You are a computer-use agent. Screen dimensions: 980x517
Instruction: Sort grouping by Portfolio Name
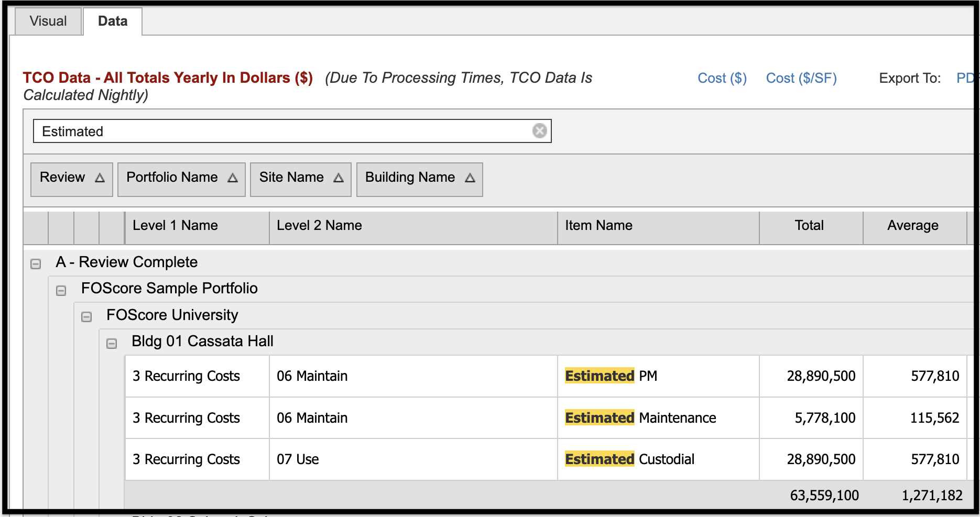click(x=181, y=179)
